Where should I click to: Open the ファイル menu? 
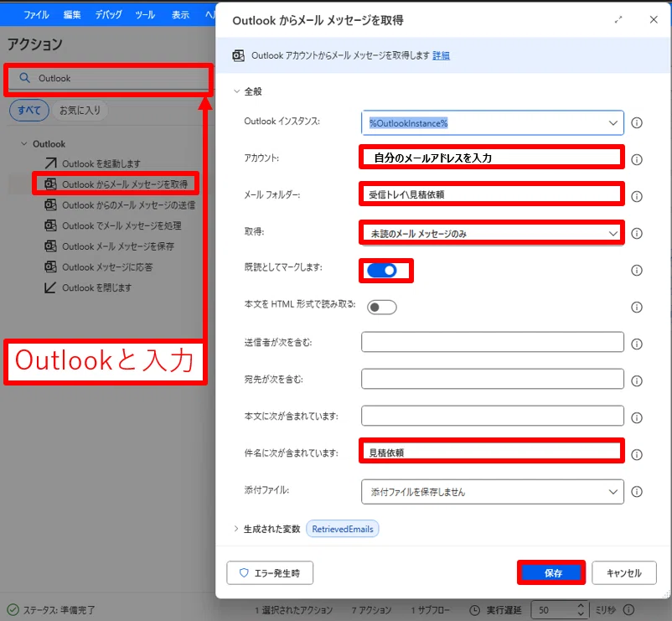tap(36, 14)
